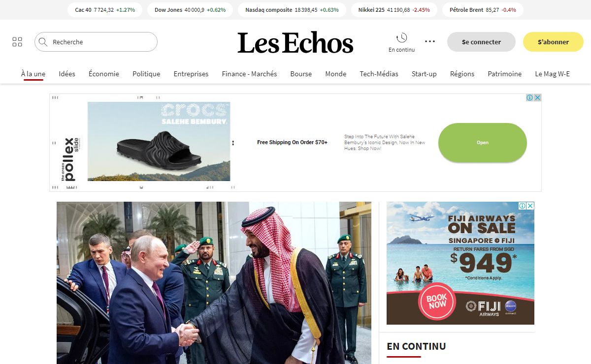
Task: Close the Fiji Airways ad
Action: click(x=530, y=206)
